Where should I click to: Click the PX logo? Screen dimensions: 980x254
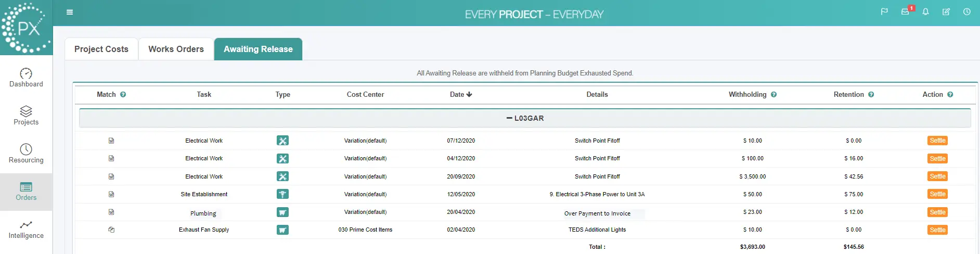[x=26, y=28]
